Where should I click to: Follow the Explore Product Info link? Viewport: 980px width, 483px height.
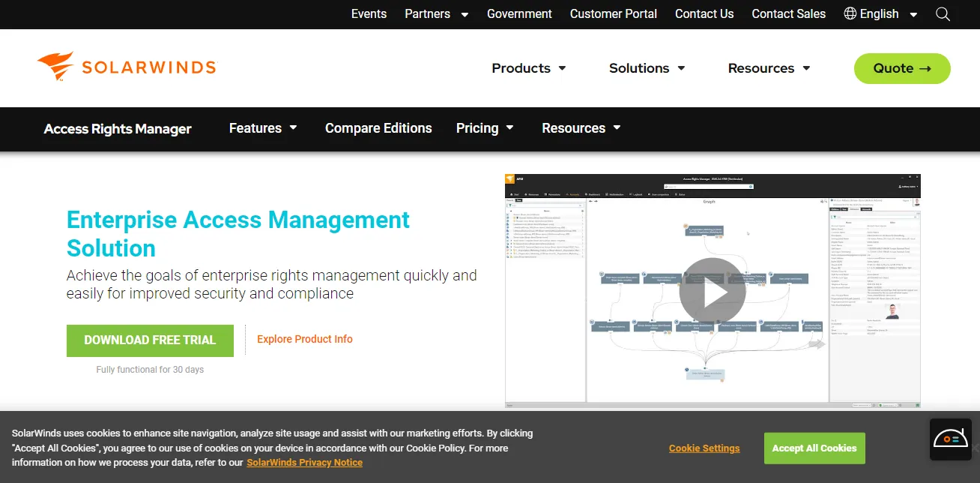pyautogui.click(x=305, y=339)
